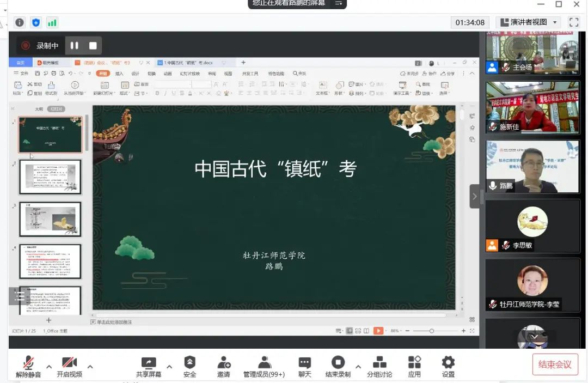This screenshot has width=588, height=383.
Task: Click Share Screen (共享屏幕) button
Action: pyautogui.click(x=148, y=366)
